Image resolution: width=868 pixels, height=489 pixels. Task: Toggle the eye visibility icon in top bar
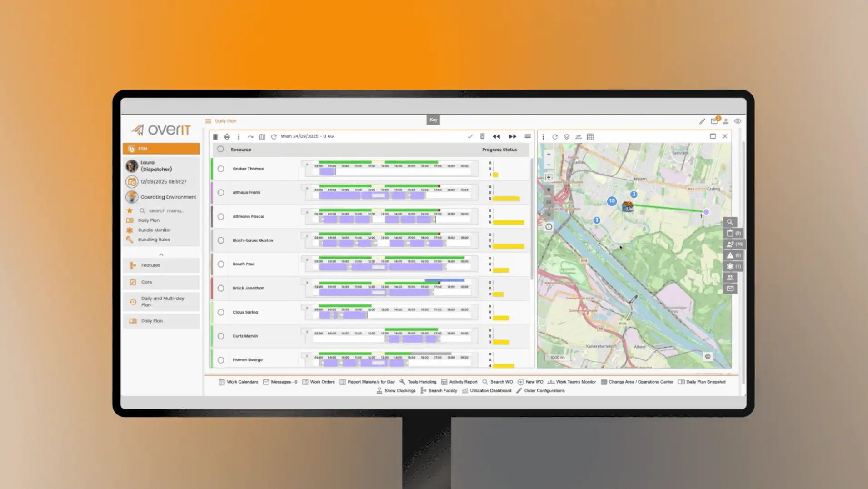738,121
